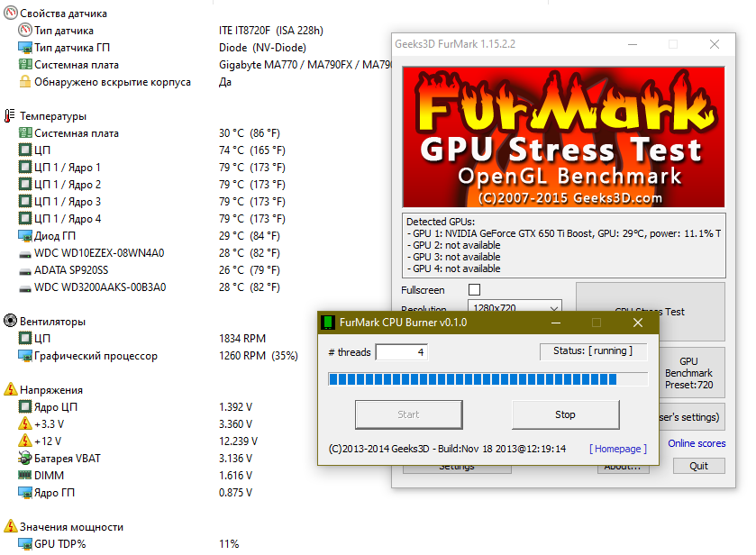
Task: Click the FurMark CPU Burner title bar icon
Action: click(328, 323)
